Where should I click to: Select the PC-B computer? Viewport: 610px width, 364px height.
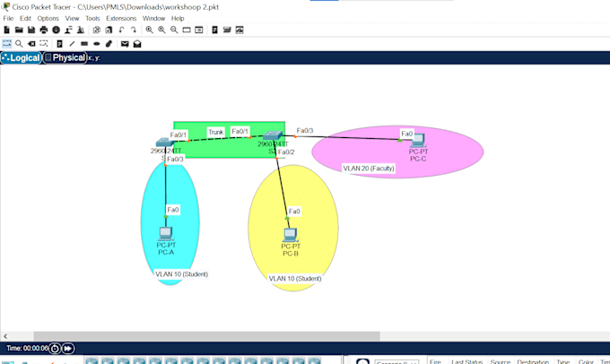click(291, 235)
